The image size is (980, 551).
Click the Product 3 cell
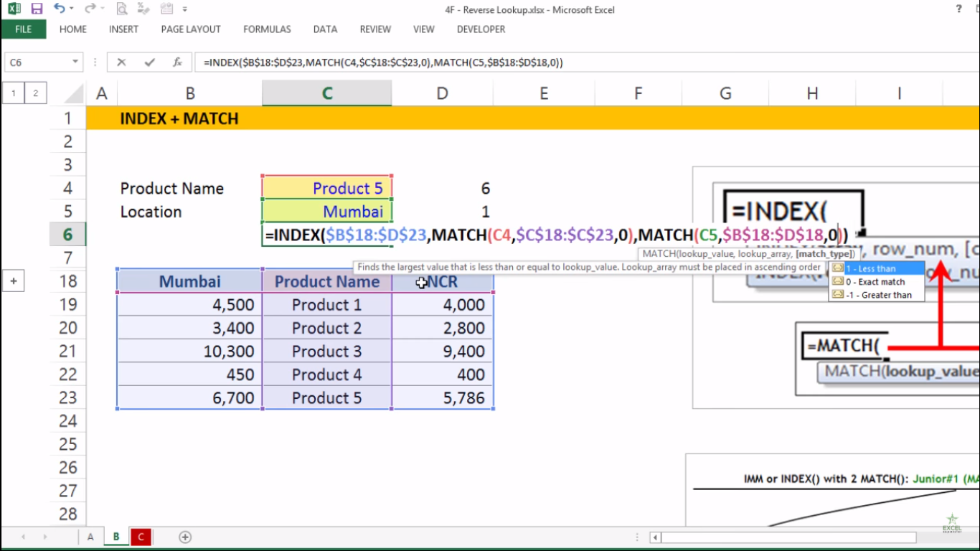(326, 352)
